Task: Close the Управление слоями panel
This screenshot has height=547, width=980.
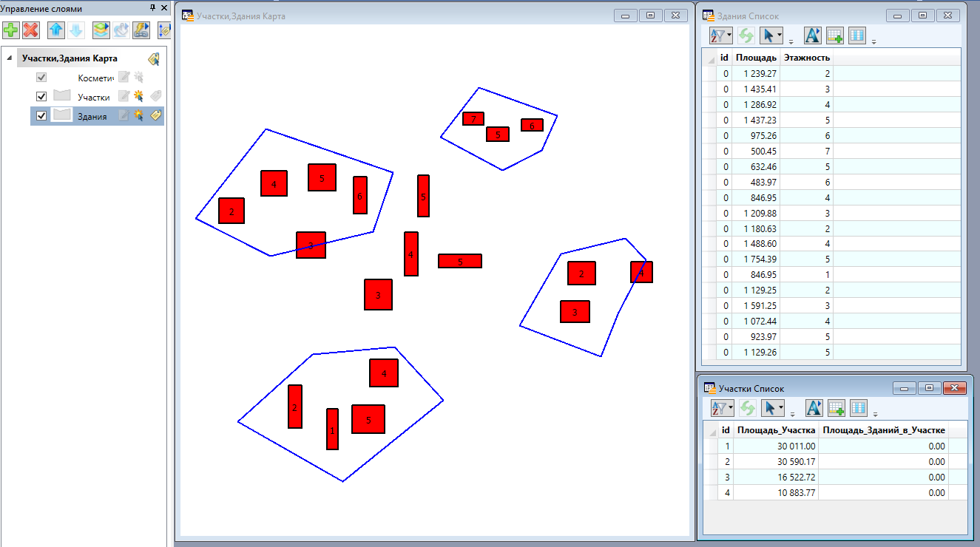Action: point(164,7)
